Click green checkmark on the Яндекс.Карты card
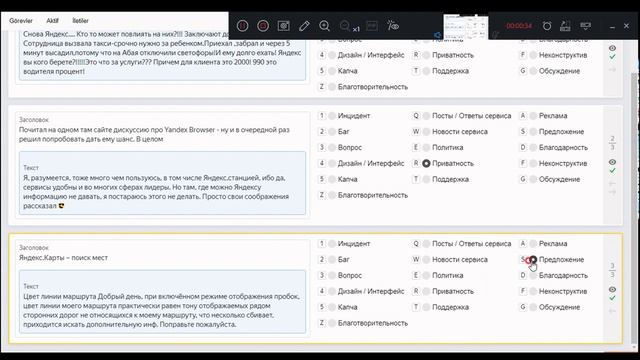Viewport: 640px width, 360px height. click(612, 298)
